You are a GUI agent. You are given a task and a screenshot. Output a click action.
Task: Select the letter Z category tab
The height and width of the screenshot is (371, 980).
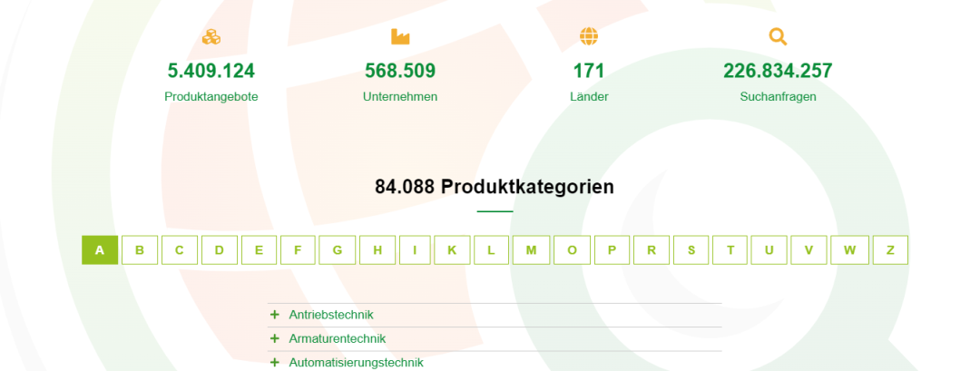point(890,250)
